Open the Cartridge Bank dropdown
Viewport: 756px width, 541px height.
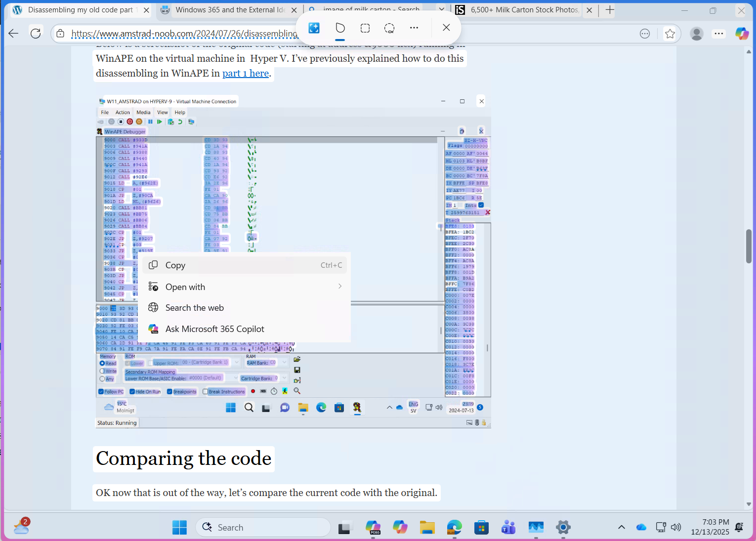click(x=283, y=378)
